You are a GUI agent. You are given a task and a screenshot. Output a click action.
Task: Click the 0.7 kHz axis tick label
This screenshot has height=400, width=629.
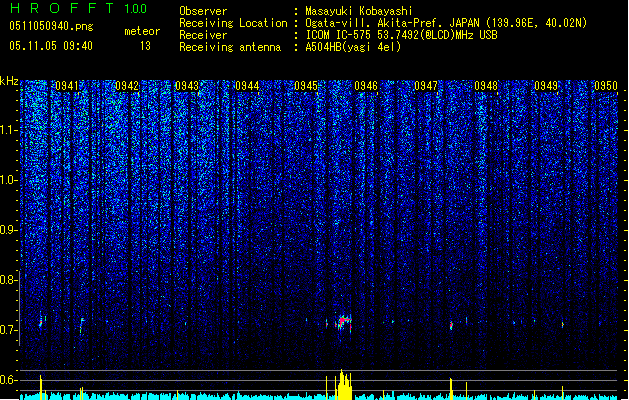click(x=8, y=330)
